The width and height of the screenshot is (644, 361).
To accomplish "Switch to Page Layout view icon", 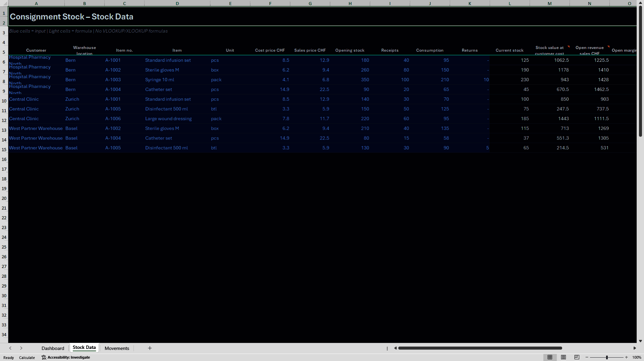I will click(x=563, y=357).
